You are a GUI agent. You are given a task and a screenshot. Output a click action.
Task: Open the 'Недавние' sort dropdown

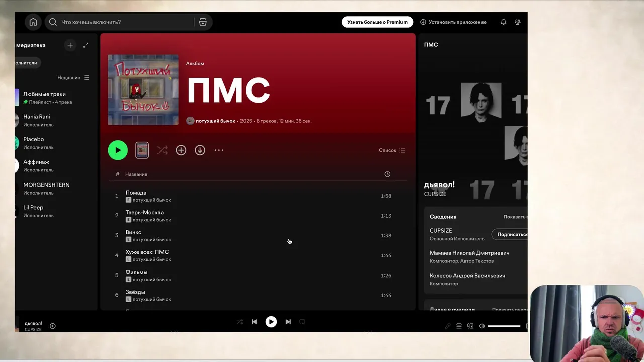(73, 78)
